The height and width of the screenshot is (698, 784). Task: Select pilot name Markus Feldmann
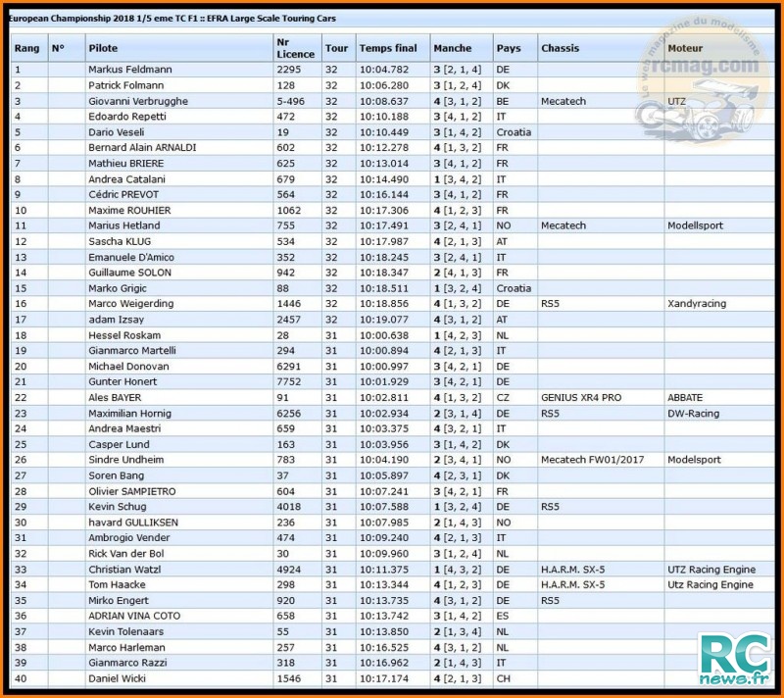click(130, 70)
